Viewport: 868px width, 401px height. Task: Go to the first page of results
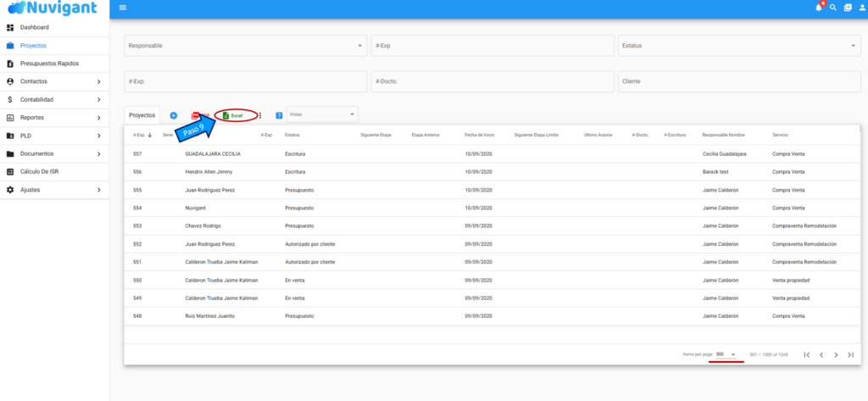pos(807,354)
